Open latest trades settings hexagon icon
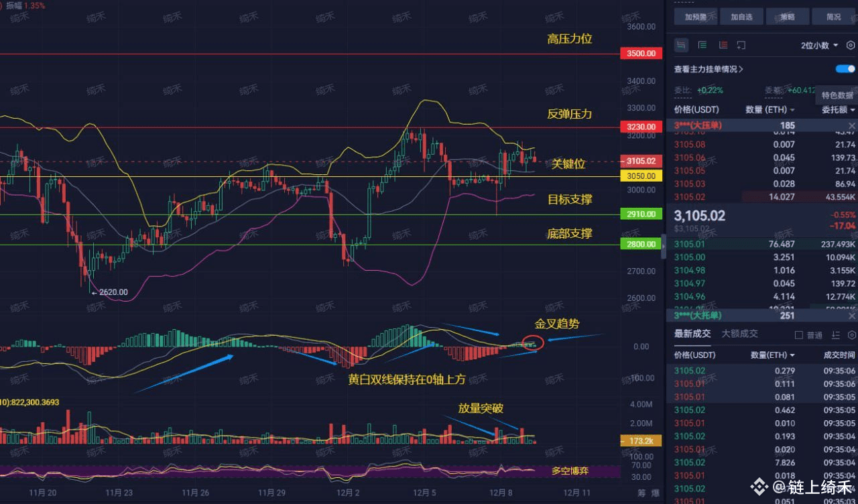858x504 pixels. coord(851,334)
